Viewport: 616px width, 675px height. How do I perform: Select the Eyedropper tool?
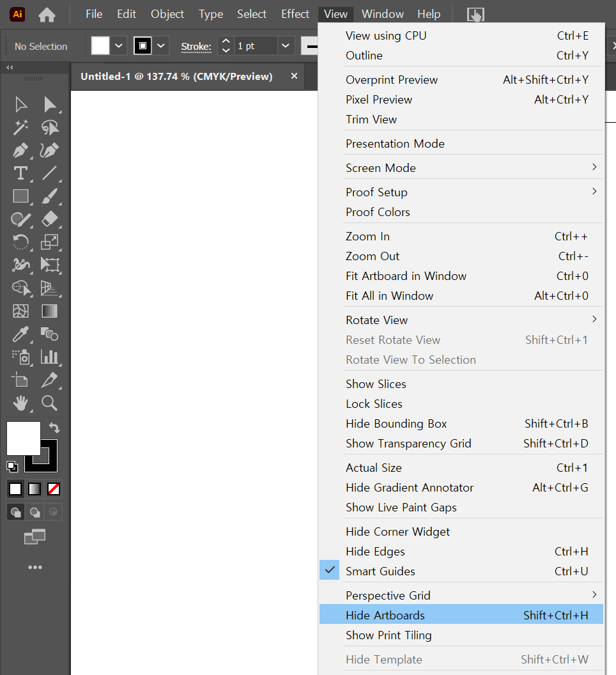(x=20, y=334)
